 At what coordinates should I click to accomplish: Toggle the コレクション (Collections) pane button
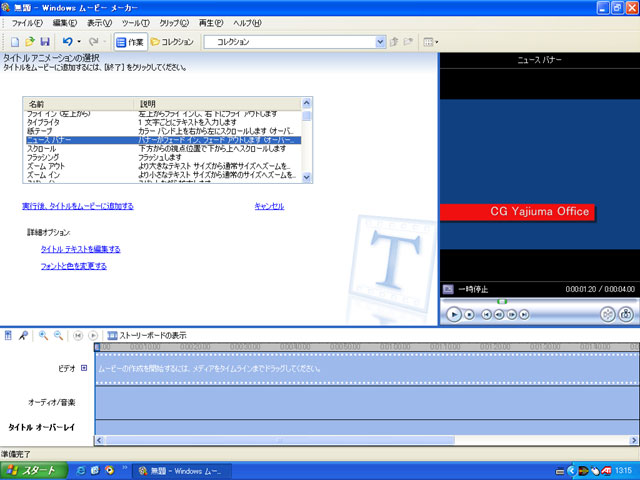172,42
